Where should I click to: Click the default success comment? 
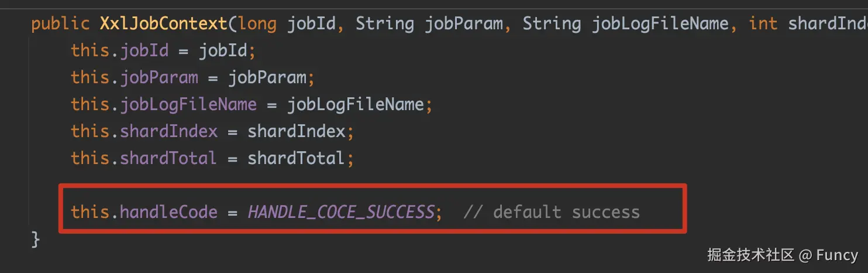552,211
